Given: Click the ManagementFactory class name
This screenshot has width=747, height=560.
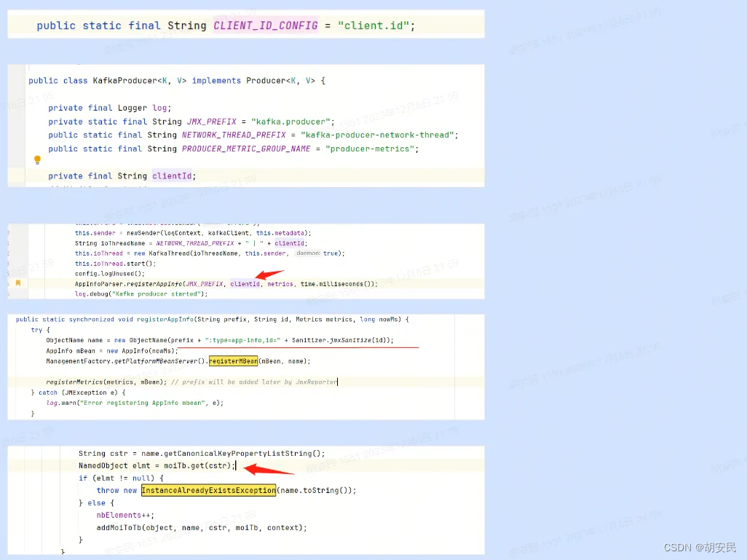Looking at the screenshot, I should tap(79, 361).
